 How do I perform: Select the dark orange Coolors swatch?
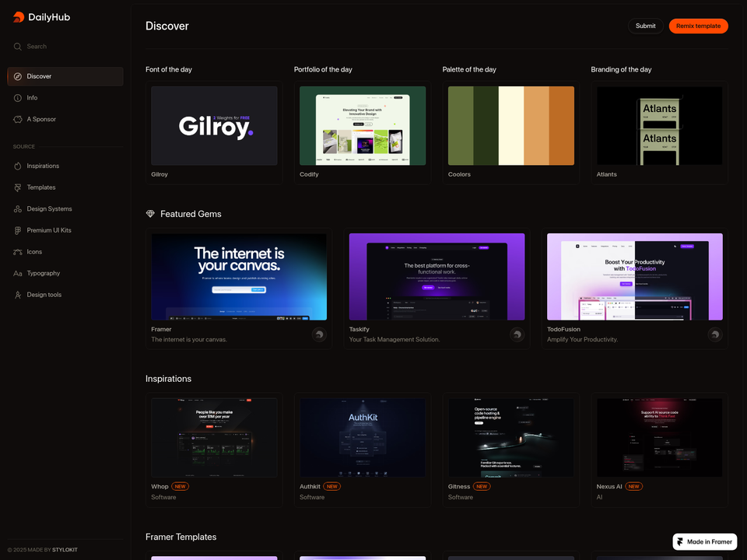pos(562,126)
